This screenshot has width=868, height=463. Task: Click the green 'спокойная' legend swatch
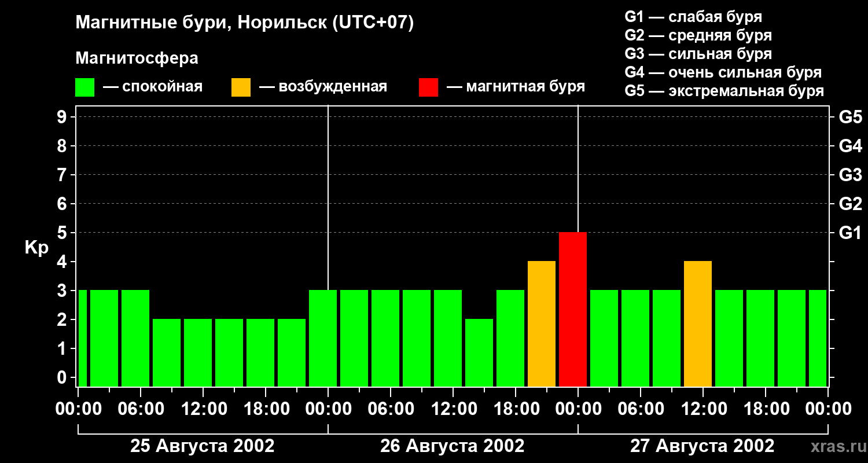coord(84,87)
